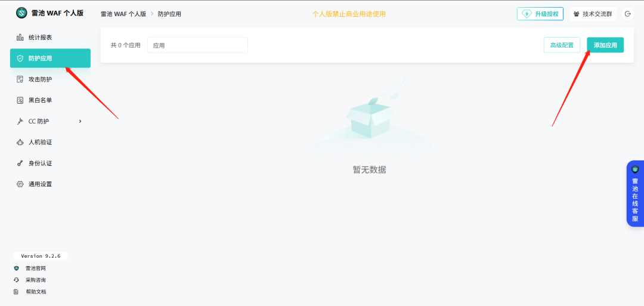Click the 黑白名单 sidebar icon

(x=20, y=100)
